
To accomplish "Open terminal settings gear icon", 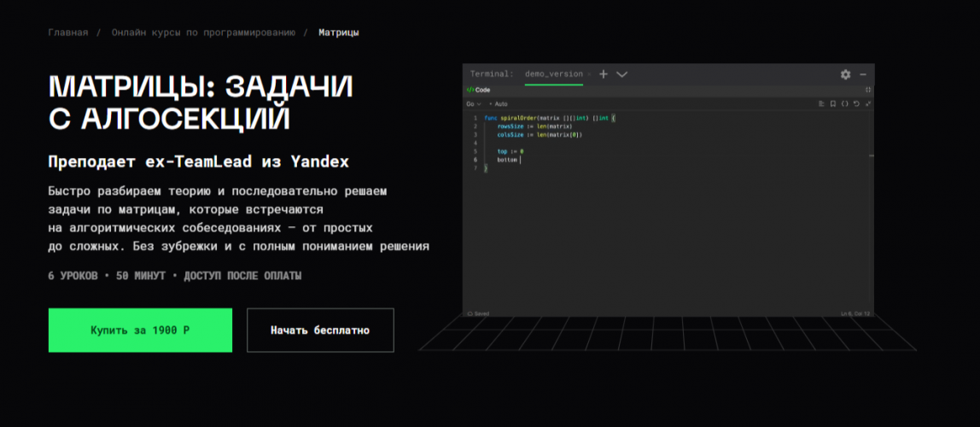I will pos(845,74).
